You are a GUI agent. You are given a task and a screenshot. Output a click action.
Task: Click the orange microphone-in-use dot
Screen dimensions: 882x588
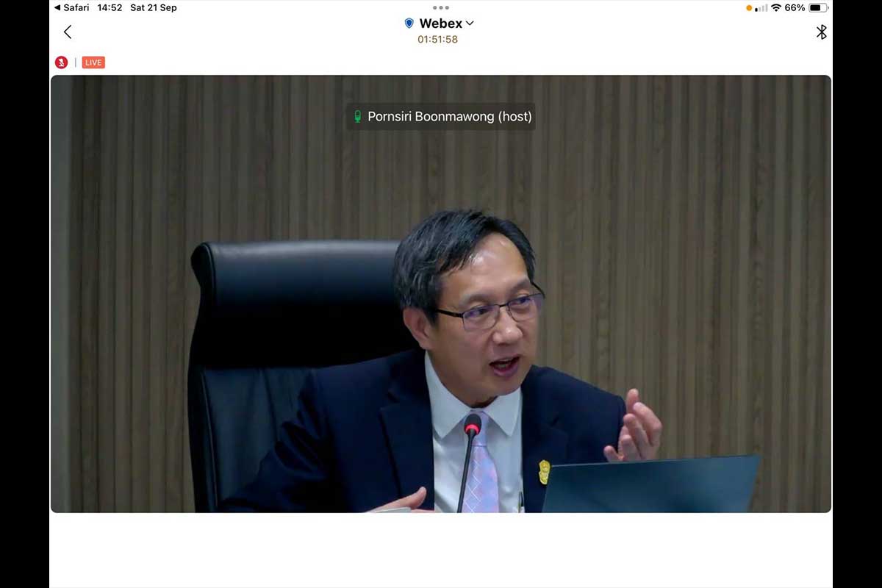[749, 8]
